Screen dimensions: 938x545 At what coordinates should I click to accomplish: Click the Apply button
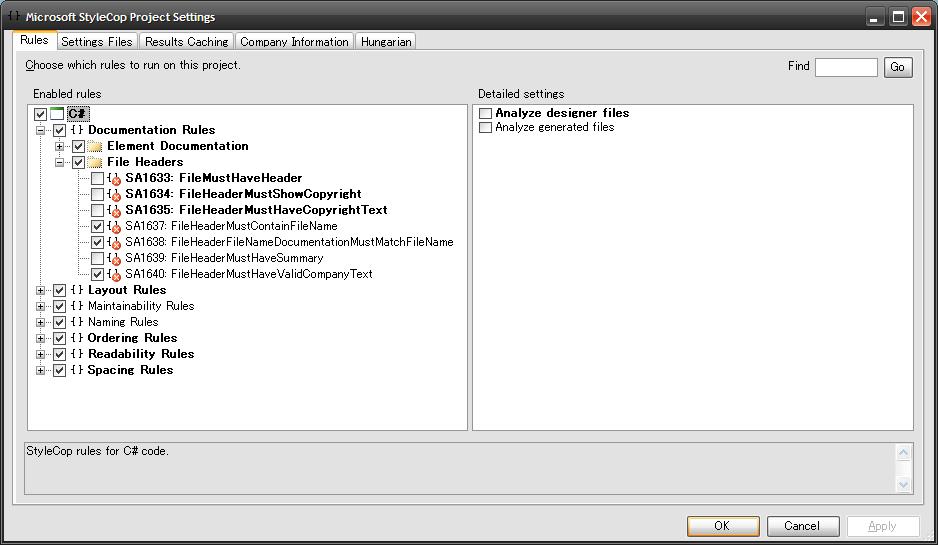(x=883, y=526)
